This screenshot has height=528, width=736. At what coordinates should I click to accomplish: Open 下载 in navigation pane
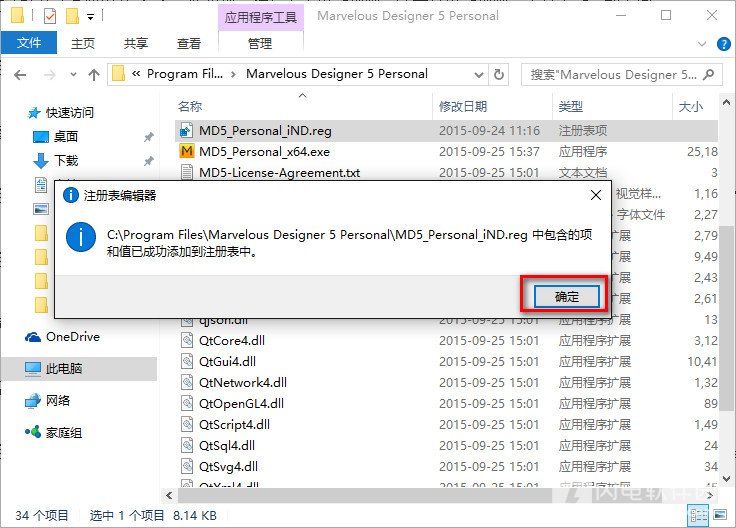click(66, 161)
